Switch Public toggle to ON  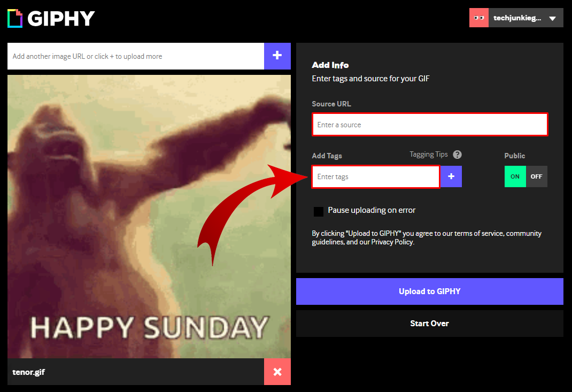point(515,176)
